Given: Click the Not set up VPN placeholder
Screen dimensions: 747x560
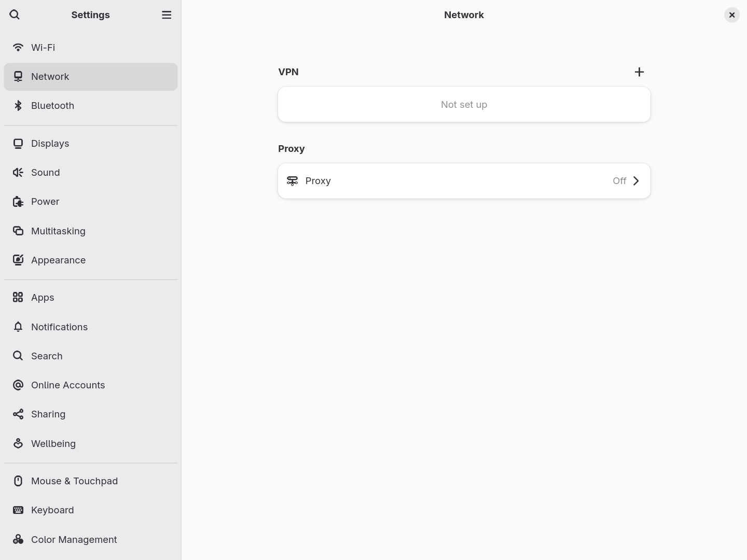Looking at the screenshot, I should click(464, 104).
